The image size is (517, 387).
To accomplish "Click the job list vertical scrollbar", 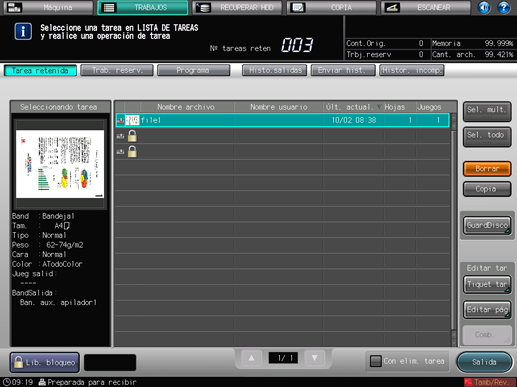I will (453, 230).
